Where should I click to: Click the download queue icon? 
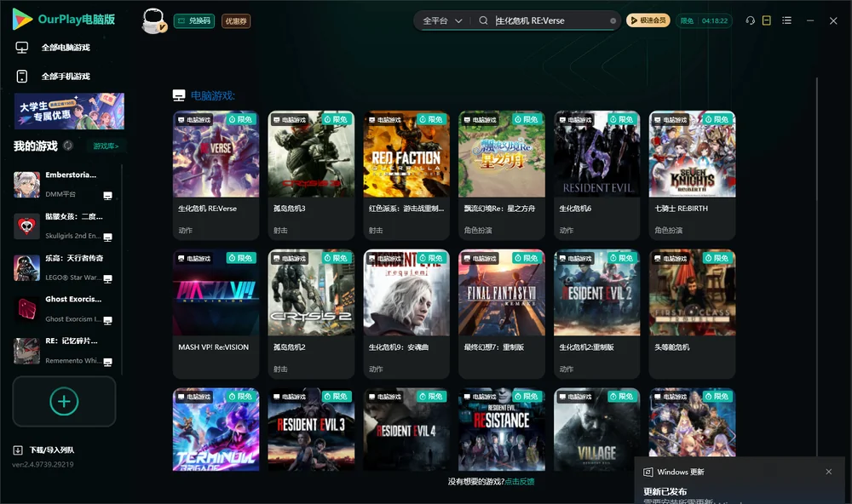(x=17, y=450)
